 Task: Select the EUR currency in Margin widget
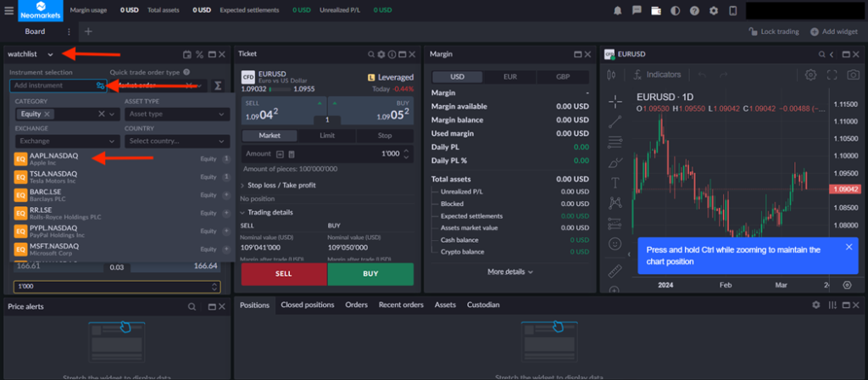[x=510, y=76]
